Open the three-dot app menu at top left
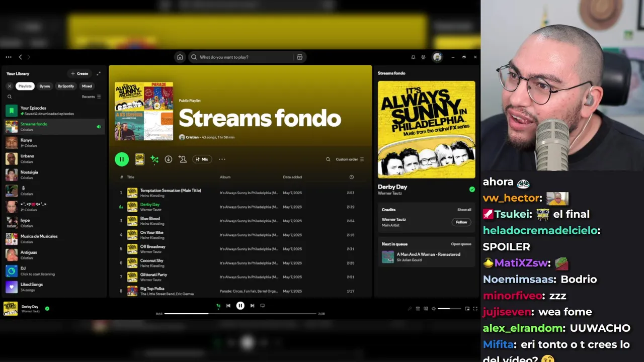Screen dimensions: 644x362 click(x=9, y=57)
